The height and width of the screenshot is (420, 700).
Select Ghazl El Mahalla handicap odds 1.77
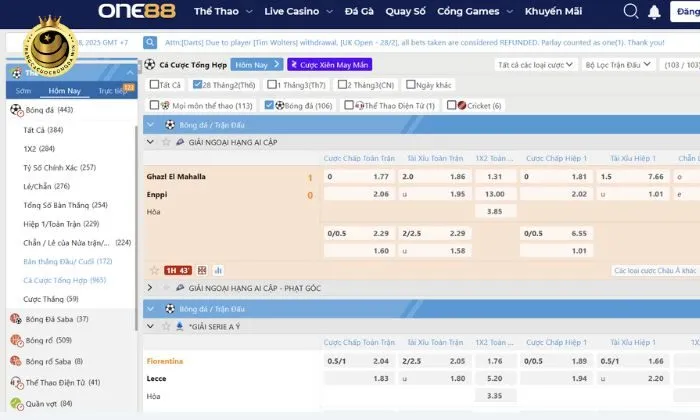(x=359, y=176)
